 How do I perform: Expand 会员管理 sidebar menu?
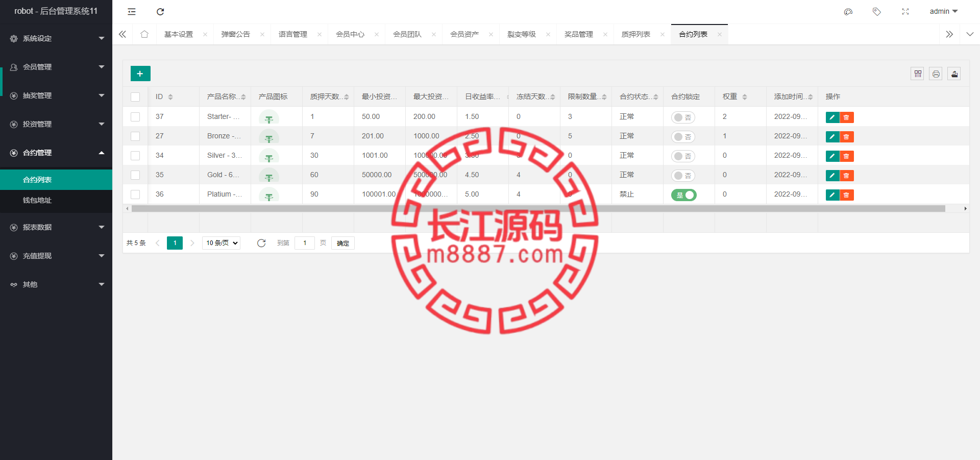[56, 67]
